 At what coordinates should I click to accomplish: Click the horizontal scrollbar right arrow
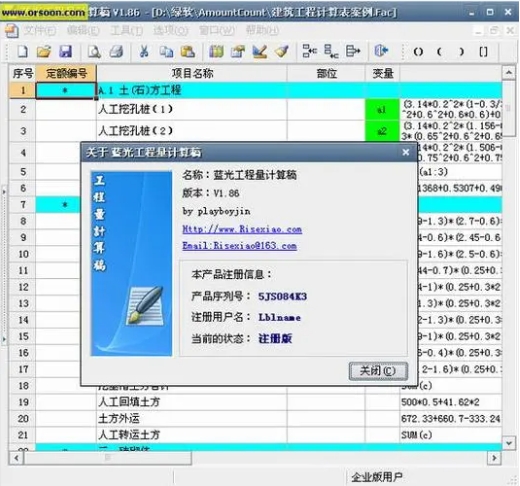tap(495, 458)
